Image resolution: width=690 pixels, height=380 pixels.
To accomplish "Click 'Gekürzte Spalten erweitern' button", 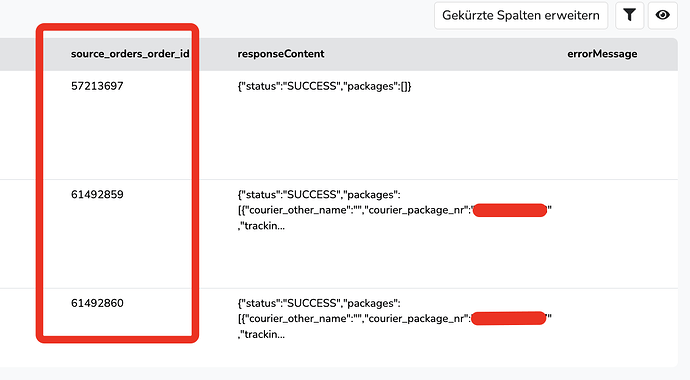I will [x=521, y=15].
